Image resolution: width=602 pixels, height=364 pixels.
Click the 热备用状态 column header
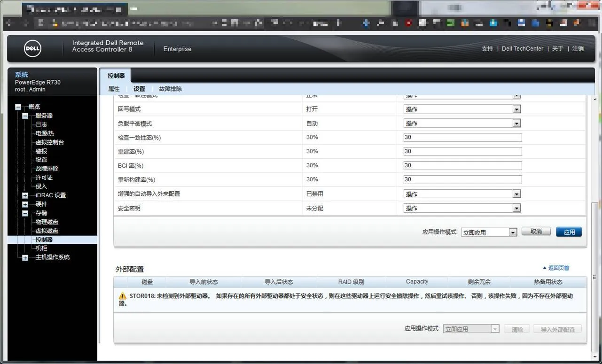tap(548, 282)
